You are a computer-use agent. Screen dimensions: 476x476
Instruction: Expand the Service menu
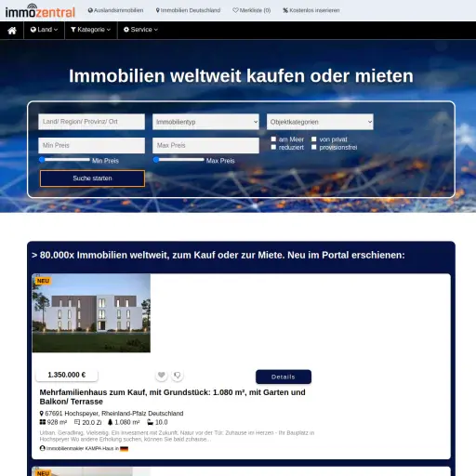tap(140, 30)
